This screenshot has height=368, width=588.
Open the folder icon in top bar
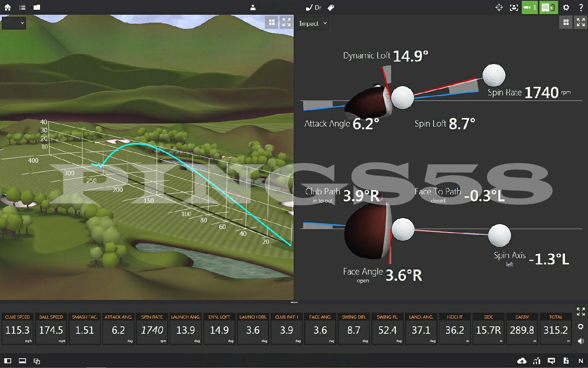tap(37, 7)
